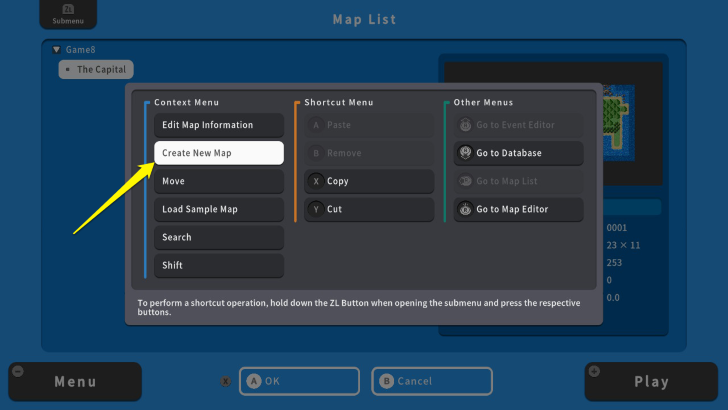Image resolution: width=728 pixels, height=410 pixels.
Task: Select the Copy shortcut
Action: 369,181
